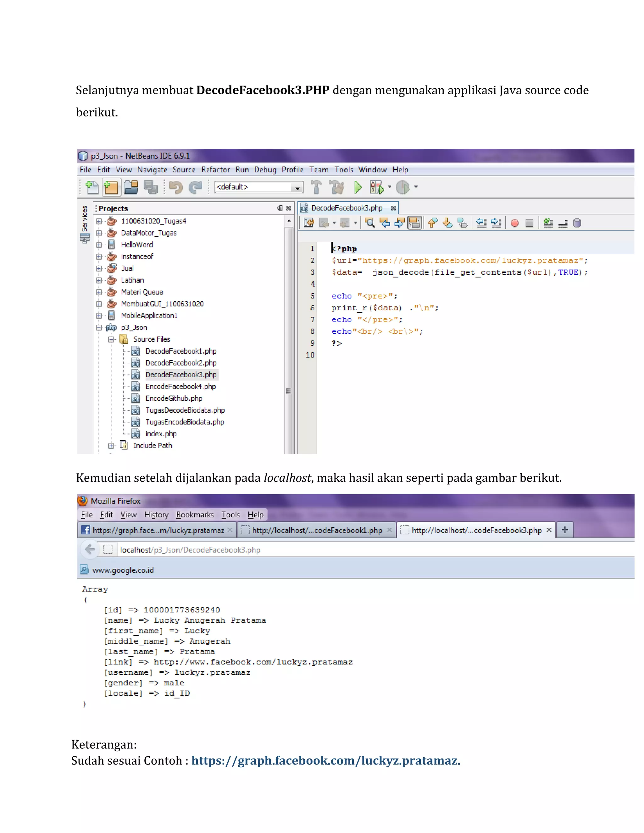Select EncodeGithub.php in Source Files

pos(174,399)
